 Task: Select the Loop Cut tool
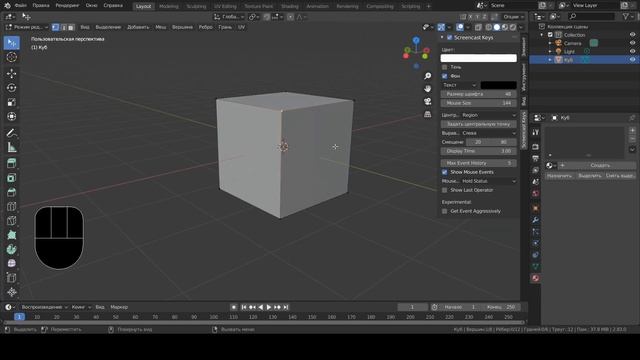(x=11, y=206)
